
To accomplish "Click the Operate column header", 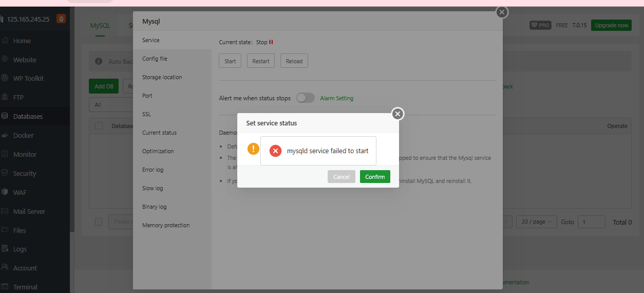I will tap(617, 126).
